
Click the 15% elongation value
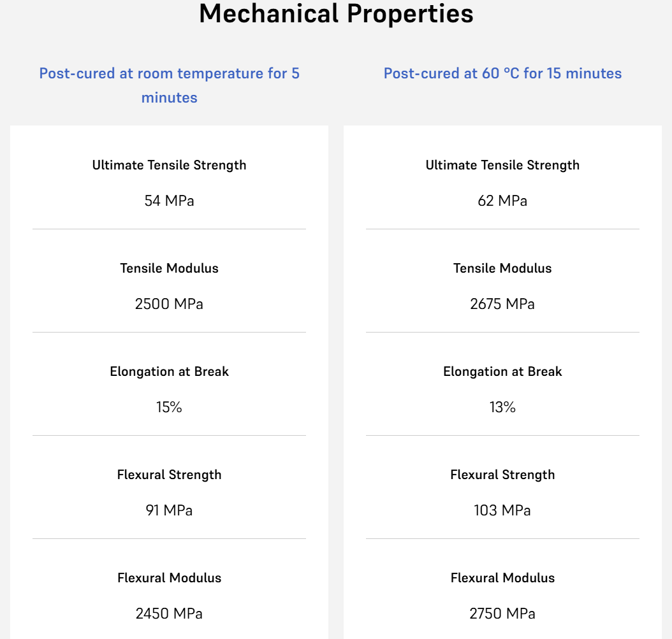[x=169, y=407]
